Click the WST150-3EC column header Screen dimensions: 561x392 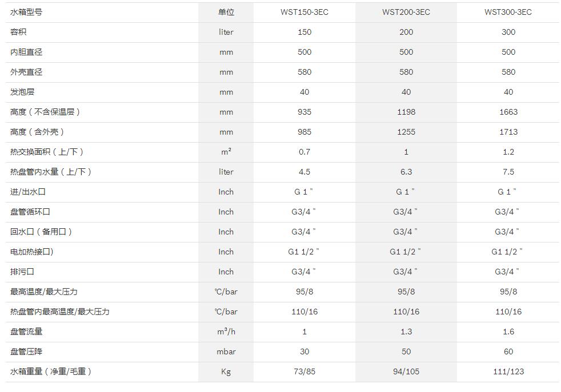[304, 12]
